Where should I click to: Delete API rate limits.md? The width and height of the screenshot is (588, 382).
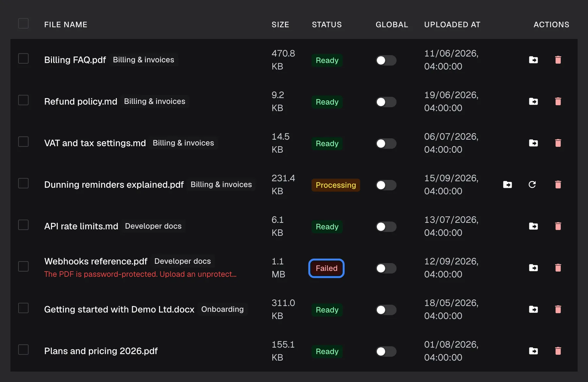(558, 226)
